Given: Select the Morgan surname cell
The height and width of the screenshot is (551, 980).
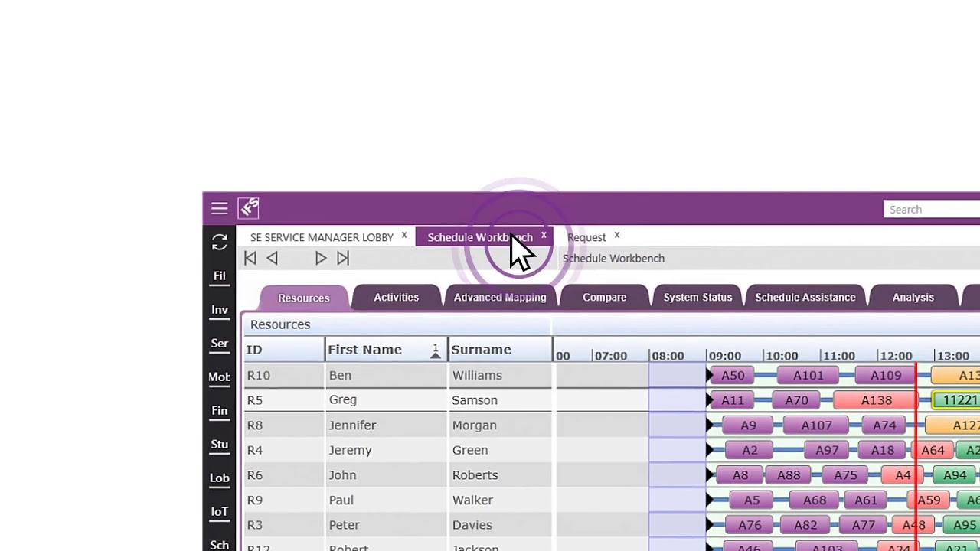Looking at the screenshot, I should pyautogui.click(x=500, y=425).
